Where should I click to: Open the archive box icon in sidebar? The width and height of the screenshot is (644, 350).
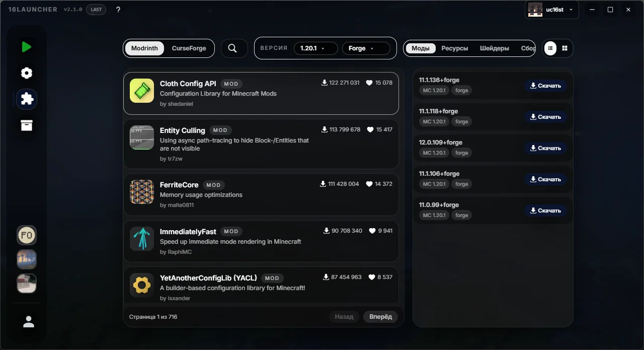(x=27, y=125)
